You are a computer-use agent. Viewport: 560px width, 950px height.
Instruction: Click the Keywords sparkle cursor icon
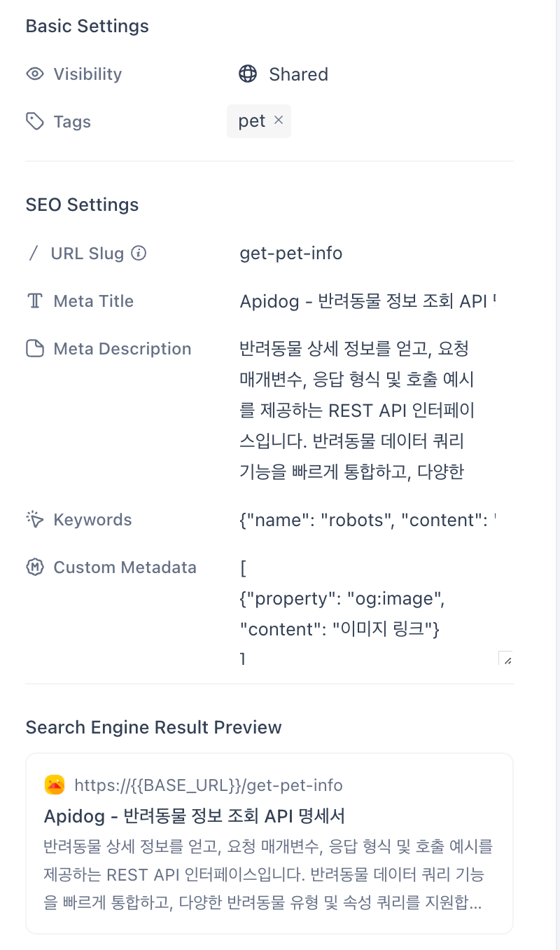click(35, 520)
